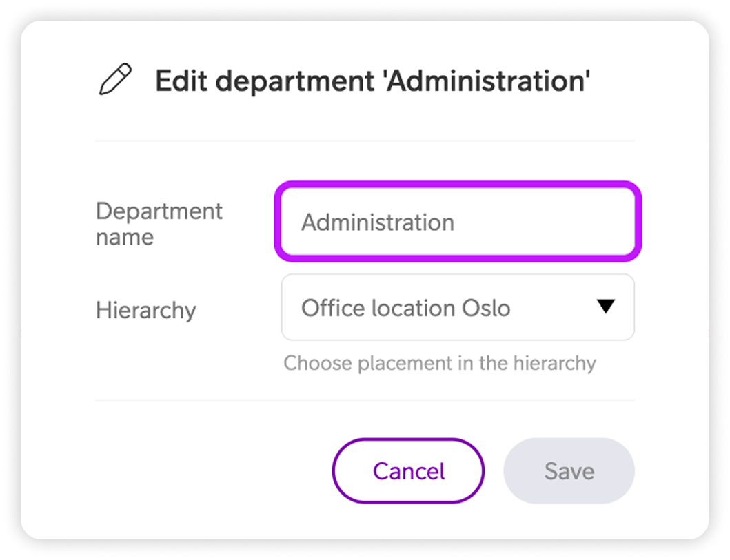This screenshot has width=730, height=560.
Task: Save the department changes
Action: pyautogui.click(x=569, y=471)
